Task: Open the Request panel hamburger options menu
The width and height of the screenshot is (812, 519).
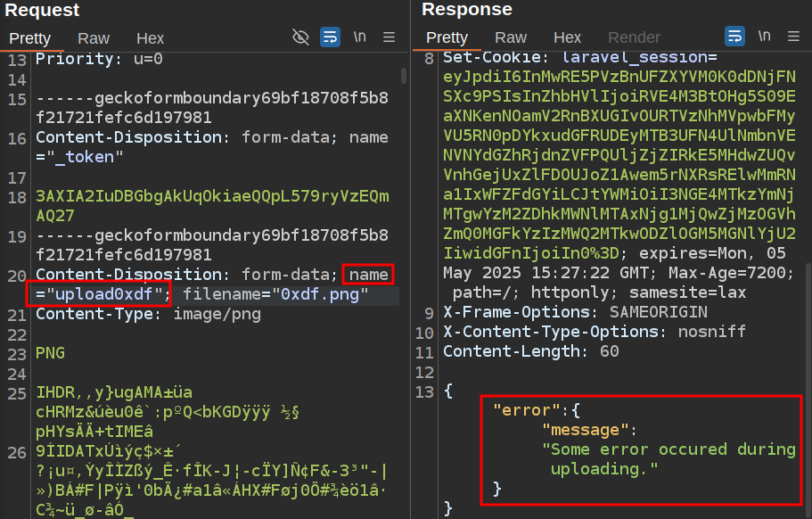Action: (x=389, y=37)
